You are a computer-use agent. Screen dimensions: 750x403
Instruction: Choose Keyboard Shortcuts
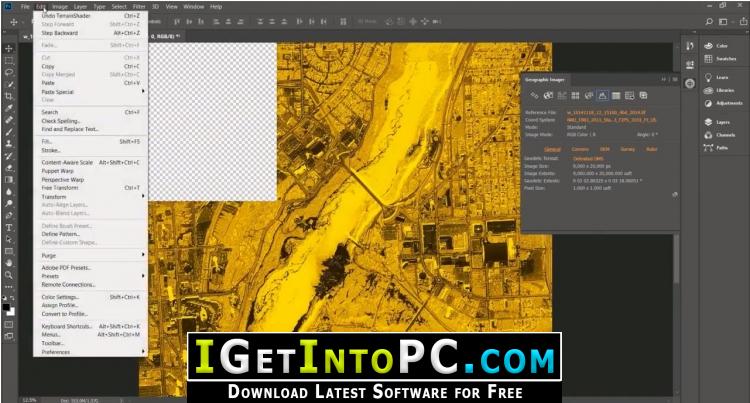point(91,326)
